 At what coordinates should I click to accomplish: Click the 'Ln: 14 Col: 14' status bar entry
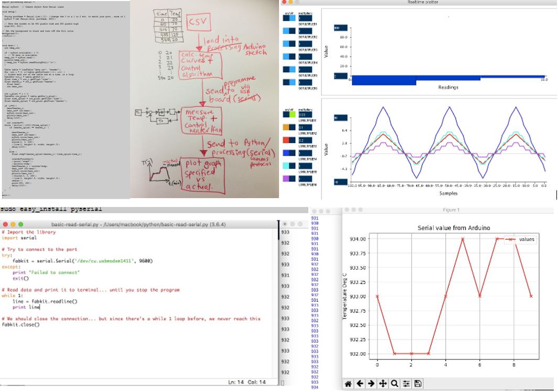pos(247,382)
